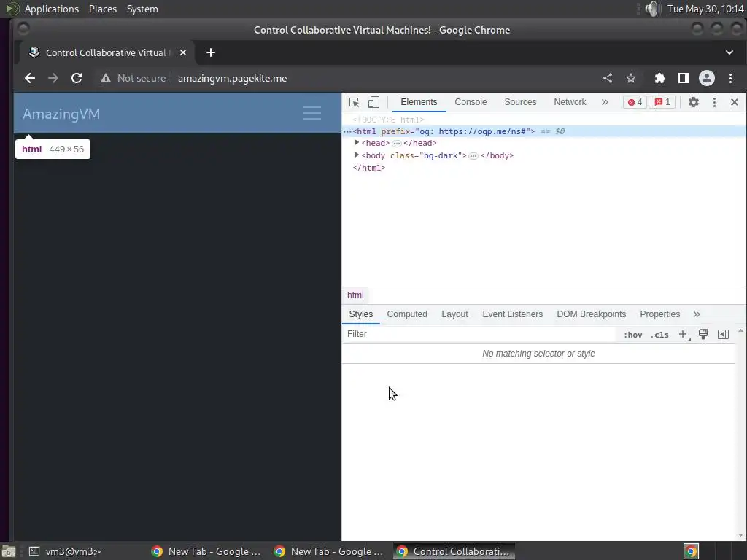Click the Styles pane scrollbar up arrow
Viewport: 747px width, 560px height.
tap(740, 330)
